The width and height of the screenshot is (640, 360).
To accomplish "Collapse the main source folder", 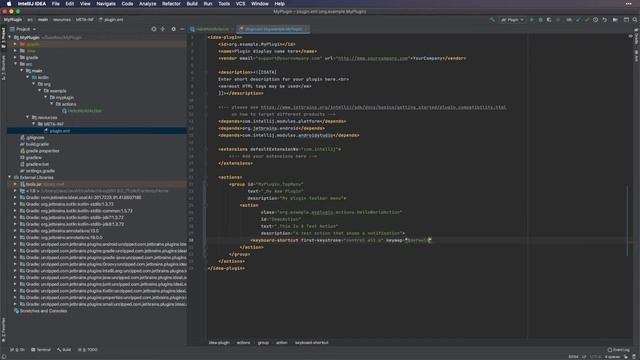I will [22, 71].
